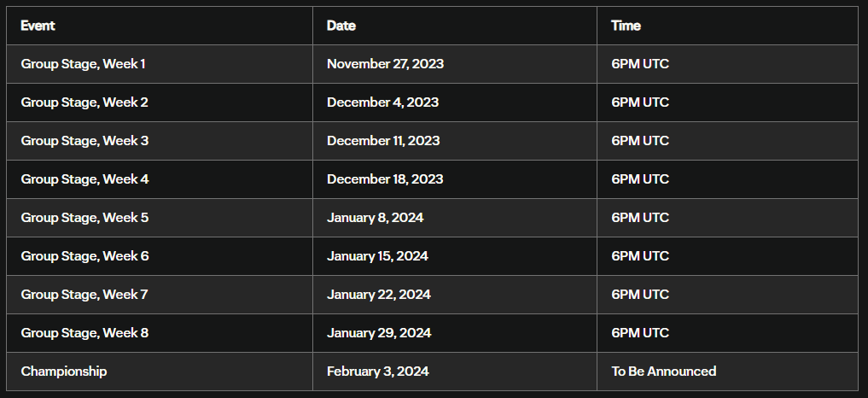This screenshot has height=398, width=868.
Task: Click the Date column header
Action: click(x=341, y=26)
